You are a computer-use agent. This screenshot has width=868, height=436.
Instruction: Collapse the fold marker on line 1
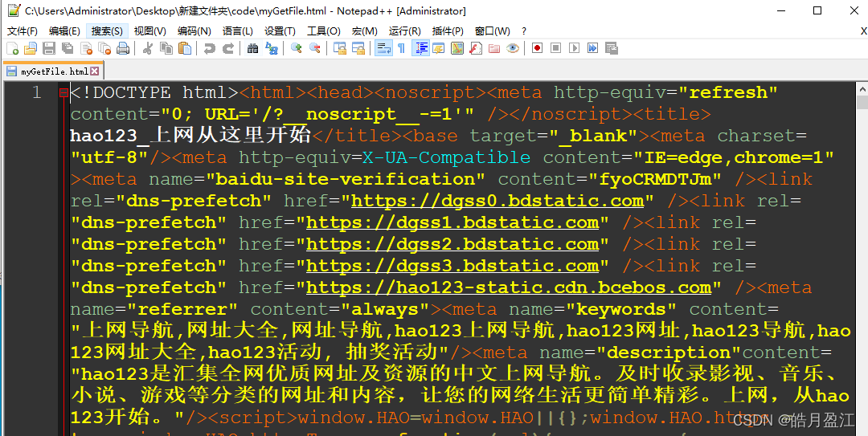coord(63,93)
